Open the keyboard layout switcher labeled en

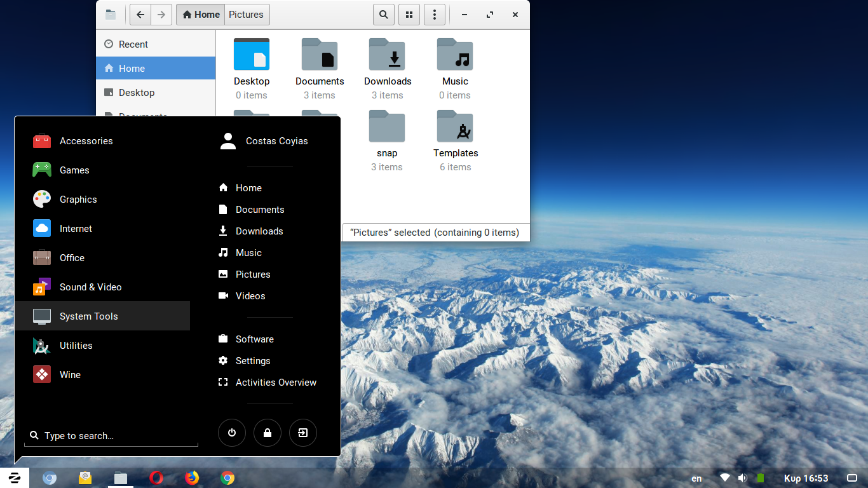(696, 478)
